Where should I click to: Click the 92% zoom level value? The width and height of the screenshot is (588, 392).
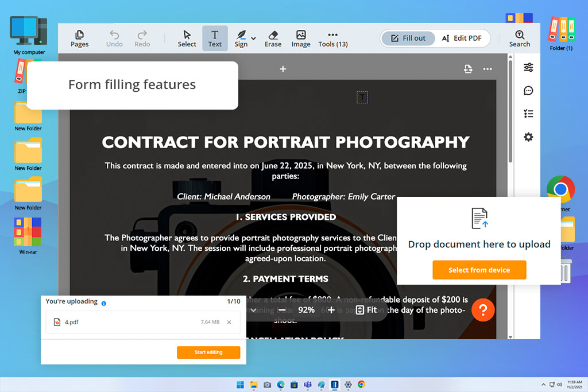pyautogui.click(x=307, y=310)
